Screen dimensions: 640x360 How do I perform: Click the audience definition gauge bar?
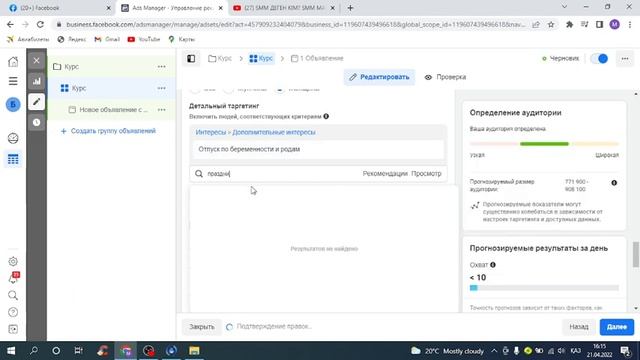coord(544,144)
